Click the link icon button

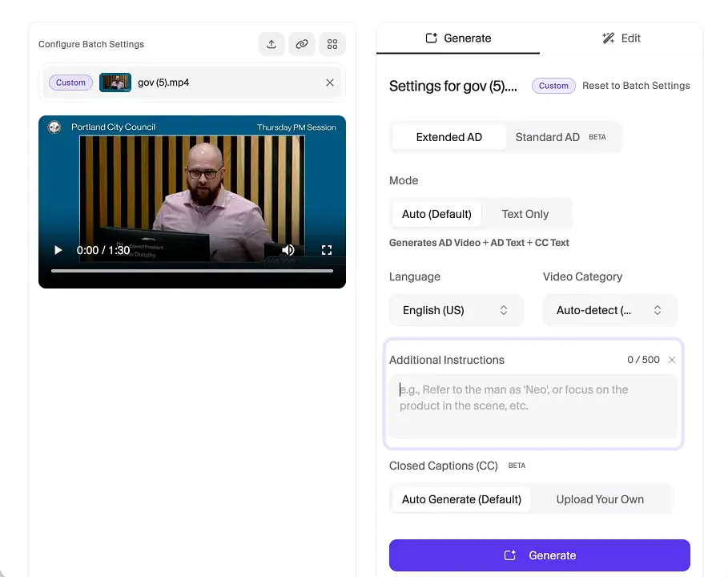point(302,44)
